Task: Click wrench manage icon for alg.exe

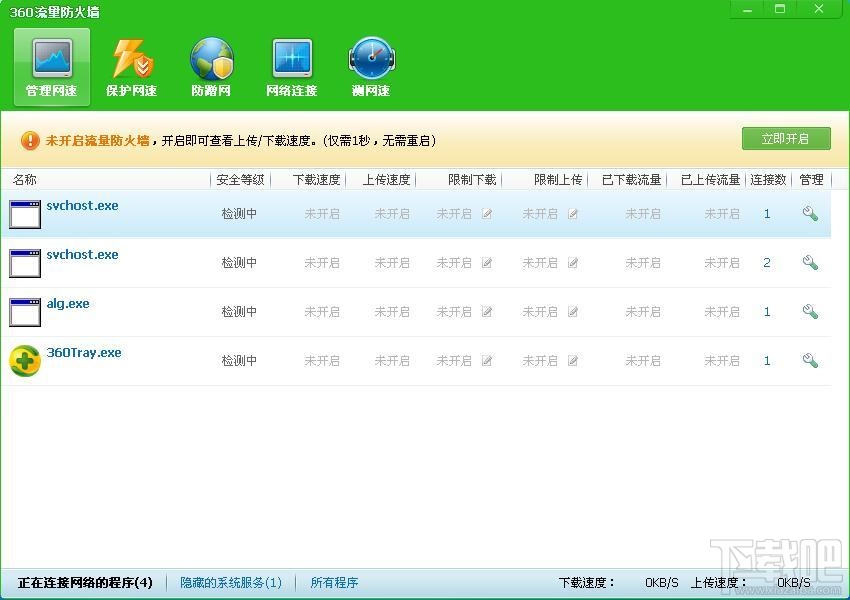Action: pos(810,312)
